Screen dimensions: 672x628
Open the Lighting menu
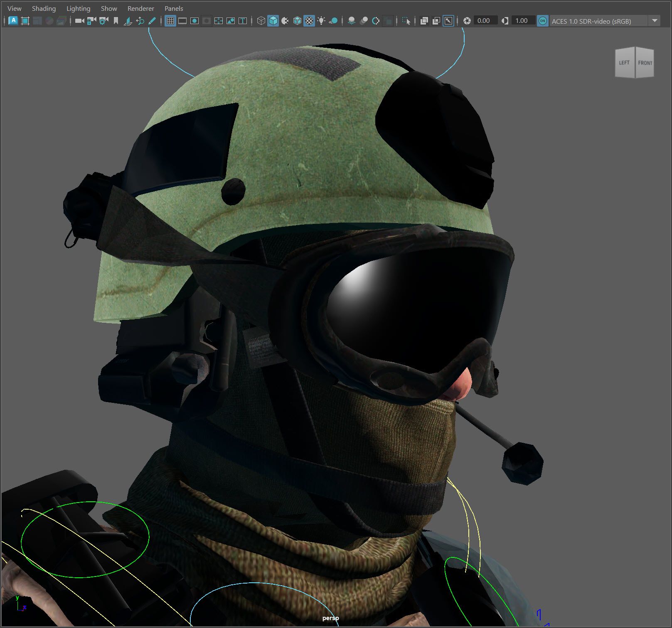(78, 8)
